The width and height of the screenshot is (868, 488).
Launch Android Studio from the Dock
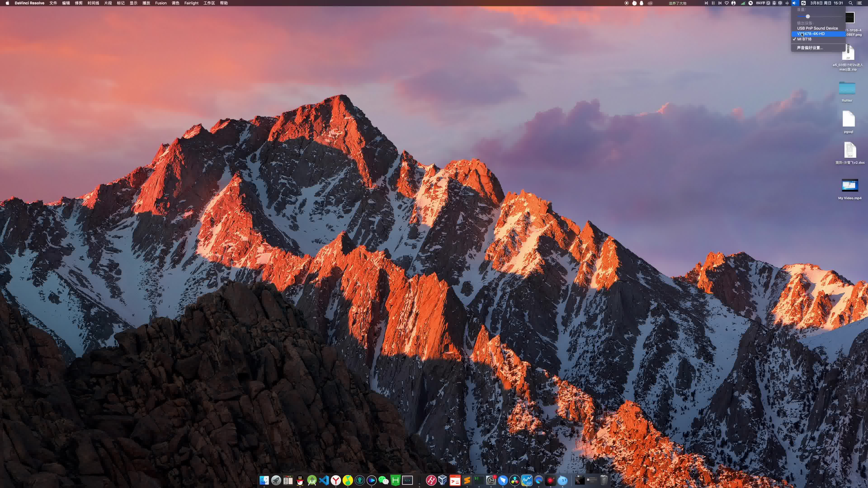click(x=312, y=481)
